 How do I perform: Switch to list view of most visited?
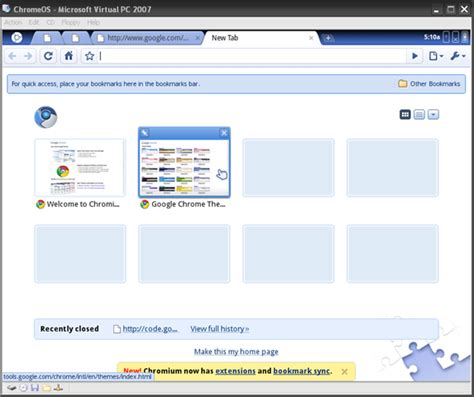coord(419,115)
